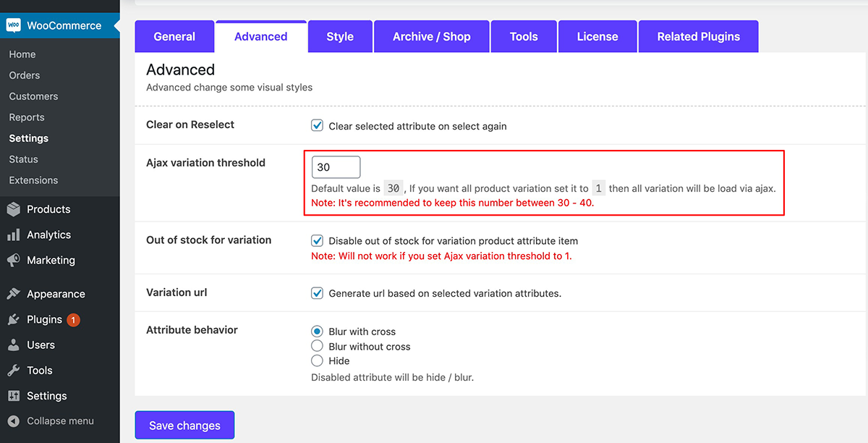Select the Hide attribute behavior option

tap(317, 360)
